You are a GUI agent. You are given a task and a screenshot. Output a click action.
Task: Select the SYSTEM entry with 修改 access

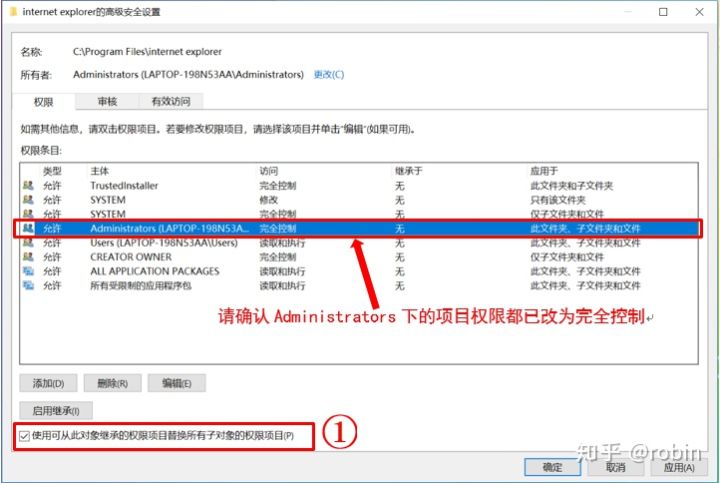359,200
